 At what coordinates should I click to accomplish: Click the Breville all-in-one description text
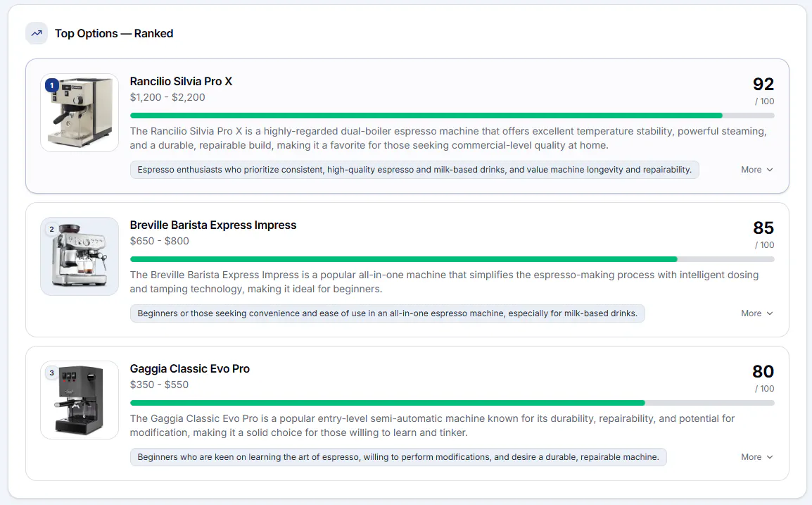[444, 282]
